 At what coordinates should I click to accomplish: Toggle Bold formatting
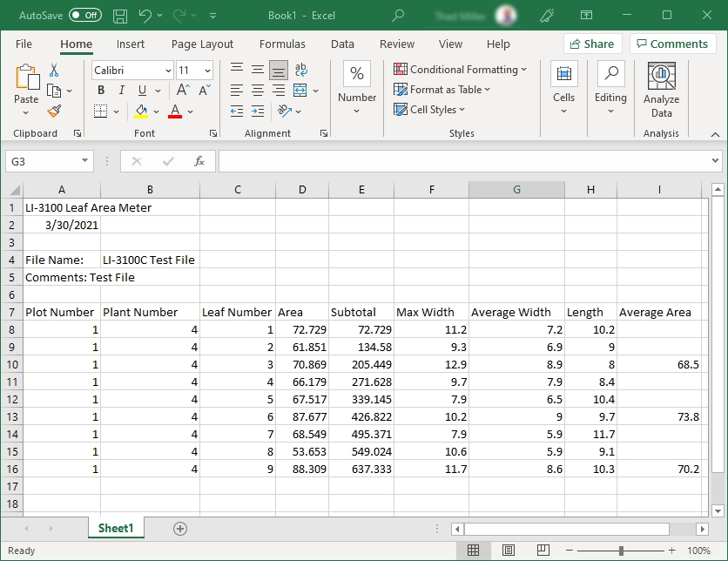[x=101, y=90]
